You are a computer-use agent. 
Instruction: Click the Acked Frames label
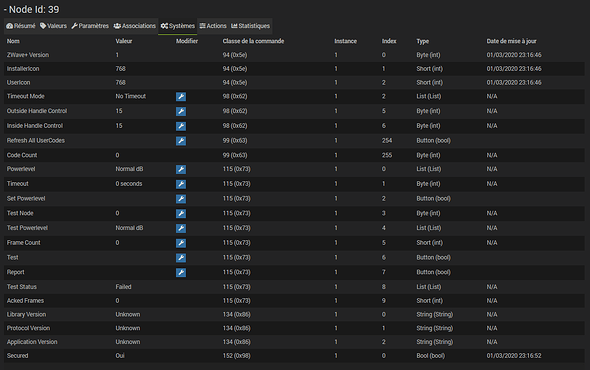click(25, 300)
